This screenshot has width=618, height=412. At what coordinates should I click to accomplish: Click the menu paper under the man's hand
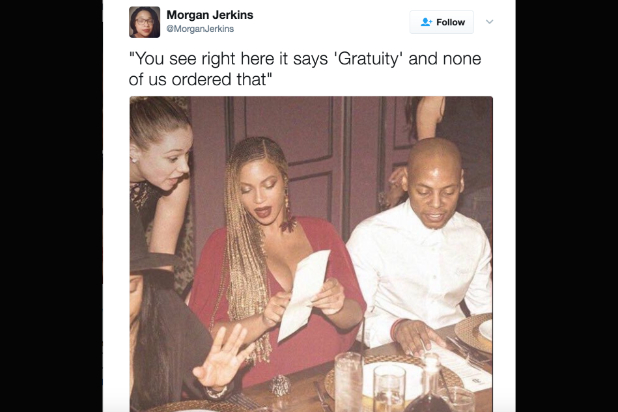[459, 363]
